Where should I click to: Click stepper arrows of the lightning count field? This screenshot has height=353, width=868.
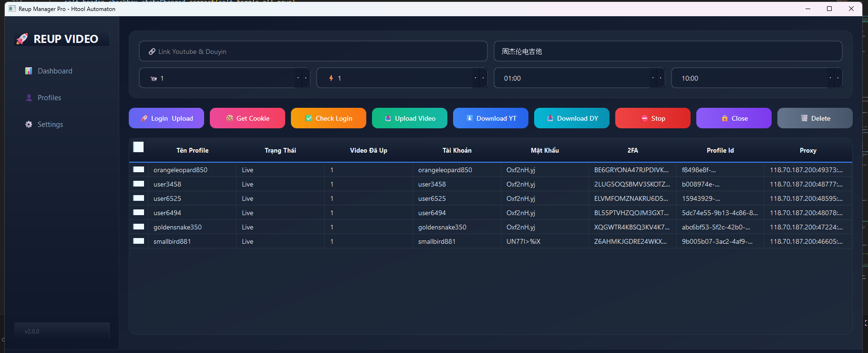pos(479,78)
